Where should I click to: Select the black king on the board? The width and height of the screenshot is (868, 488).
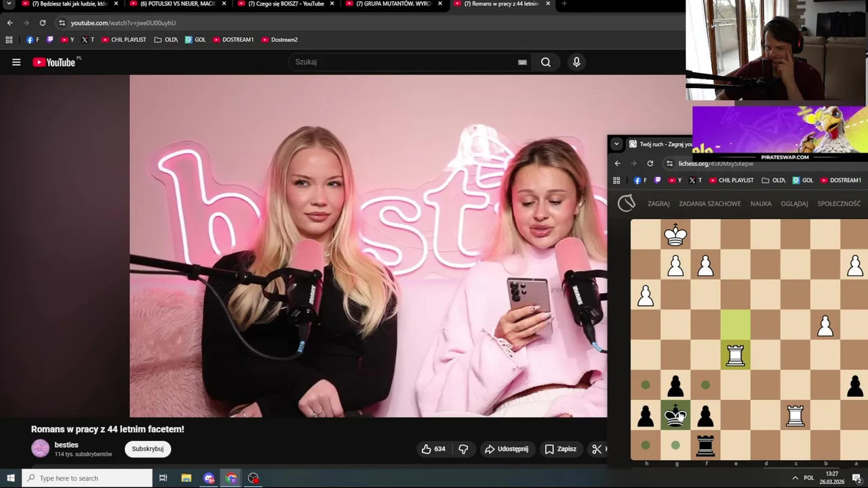675,415
